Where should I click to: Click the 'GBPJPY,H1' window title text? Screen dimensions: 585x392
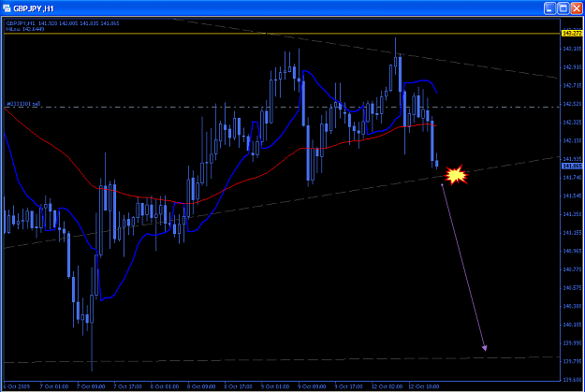point(34,8)
